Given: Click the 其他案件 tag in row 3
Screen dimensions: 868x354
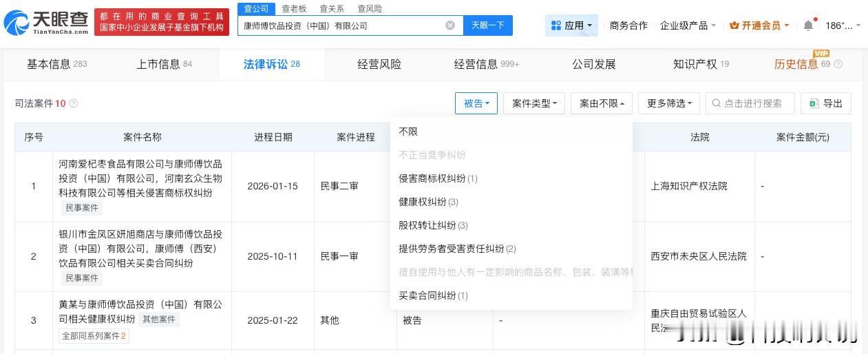Looking at the screenshot, I should [160, 320].
